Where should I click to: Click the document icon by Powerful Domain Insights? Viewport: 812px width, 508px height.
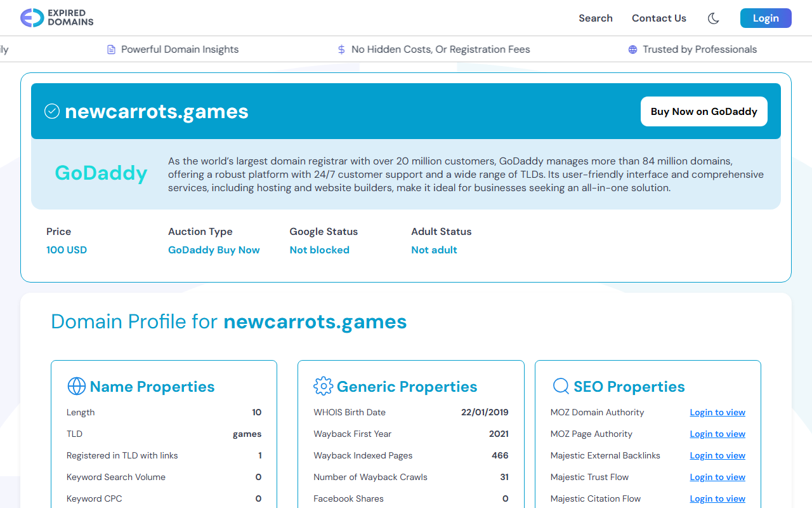coord(112,50)
